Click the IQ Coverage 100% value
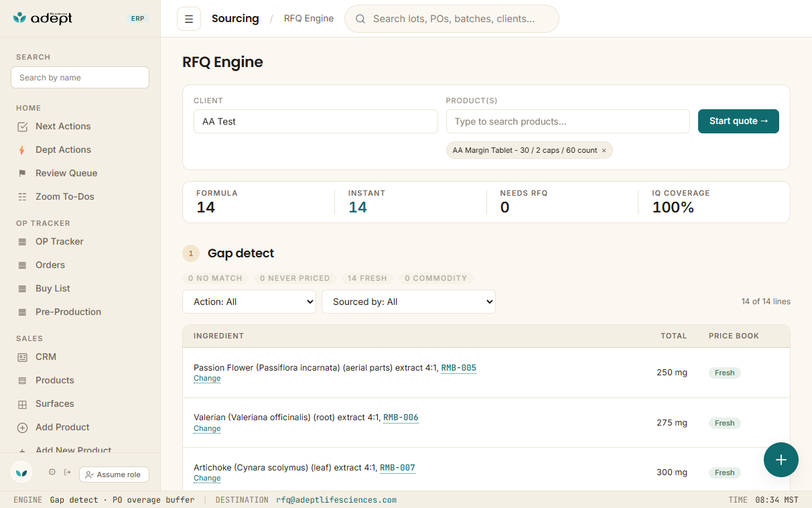Screen dimensions: 812x508 [673, 208]
